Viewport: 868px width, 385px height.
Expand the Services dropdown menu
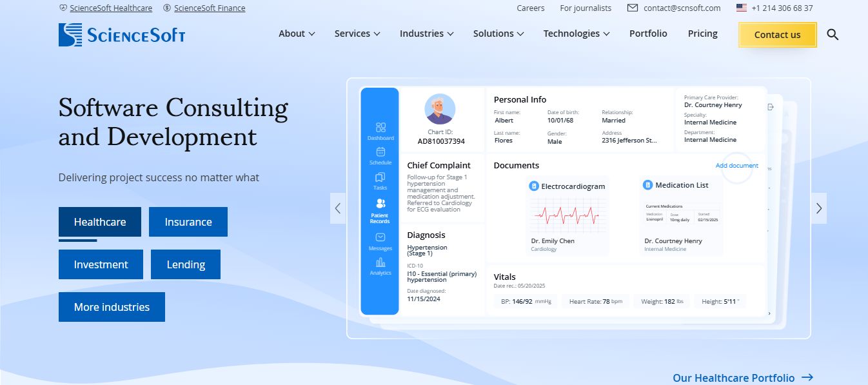357,34
